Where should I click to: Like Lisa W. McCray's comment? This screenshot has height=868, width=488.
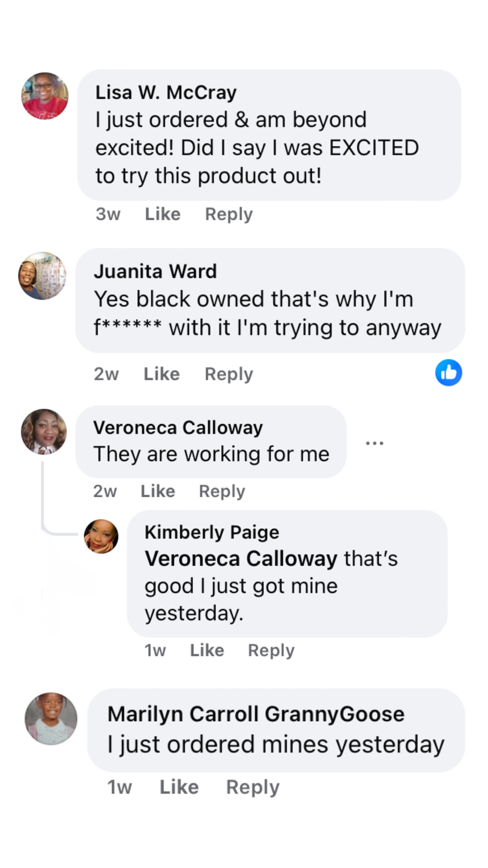(163, 214)
